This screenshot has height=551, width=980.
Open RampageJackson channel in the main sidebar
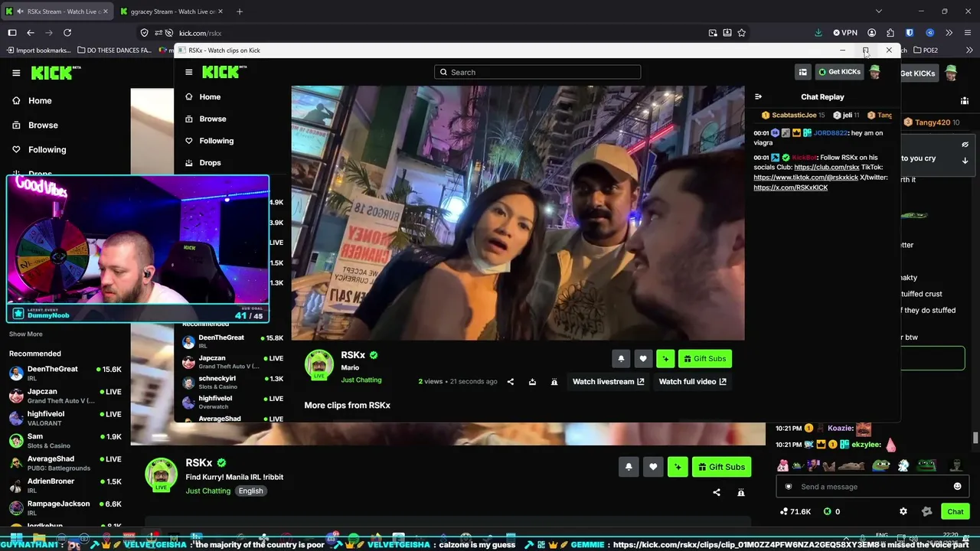click(65, 508)
